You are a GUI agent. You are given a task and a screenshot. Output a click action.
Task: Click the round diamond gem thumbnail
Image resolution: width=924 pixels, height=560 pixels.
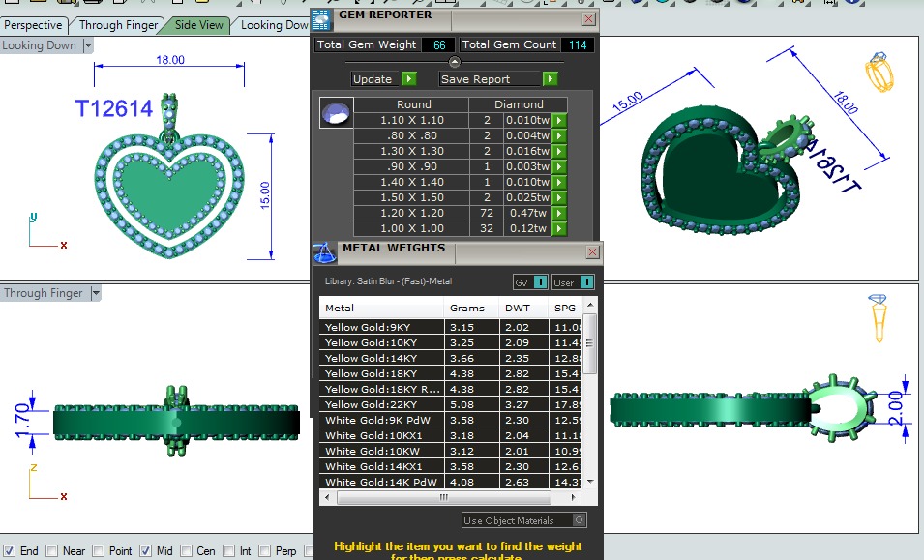335,113
